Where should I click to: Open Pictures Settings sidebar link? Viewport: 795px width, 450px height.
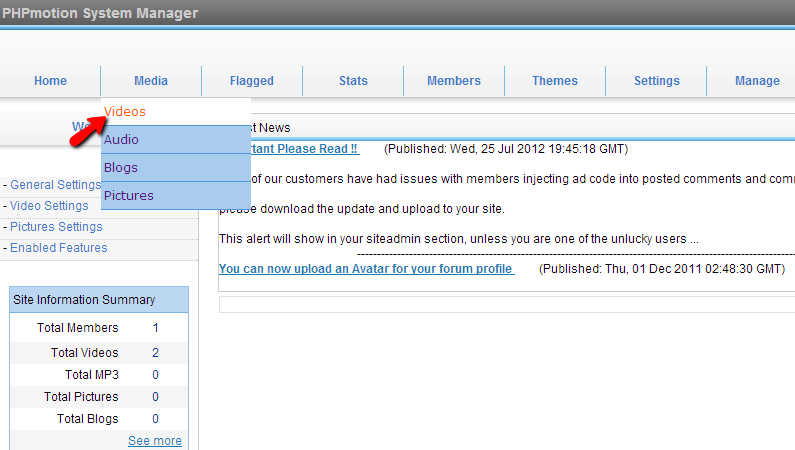(x=56, y=227)
